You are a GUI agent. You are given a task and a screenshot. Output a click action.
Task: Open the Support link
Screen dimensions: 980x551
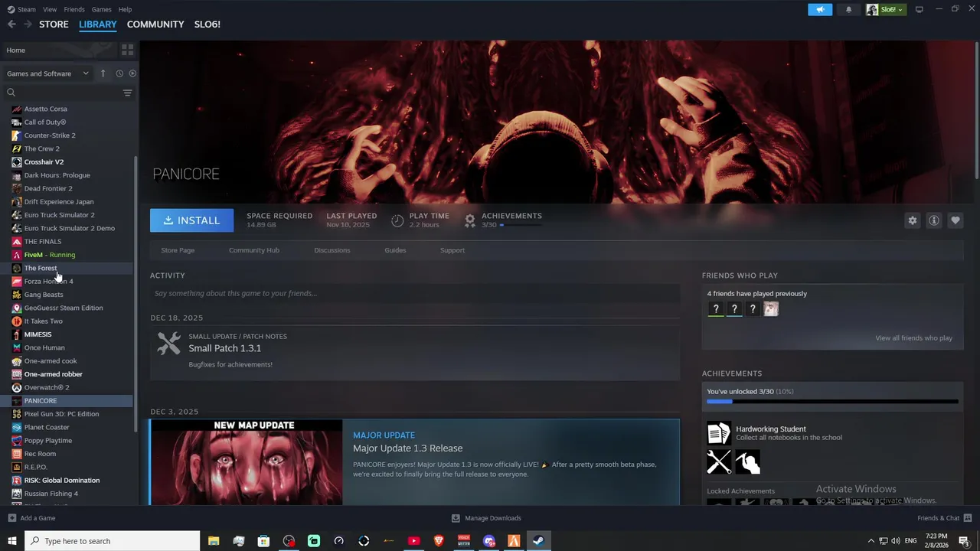(x=452, y=250)
